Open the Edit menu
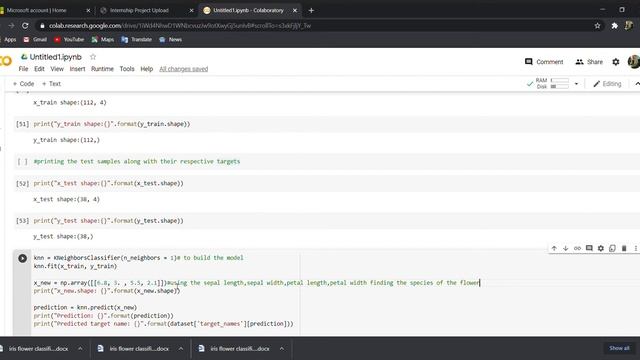The width and height of the screenshot is (640, 360). [x=39, y=69]
